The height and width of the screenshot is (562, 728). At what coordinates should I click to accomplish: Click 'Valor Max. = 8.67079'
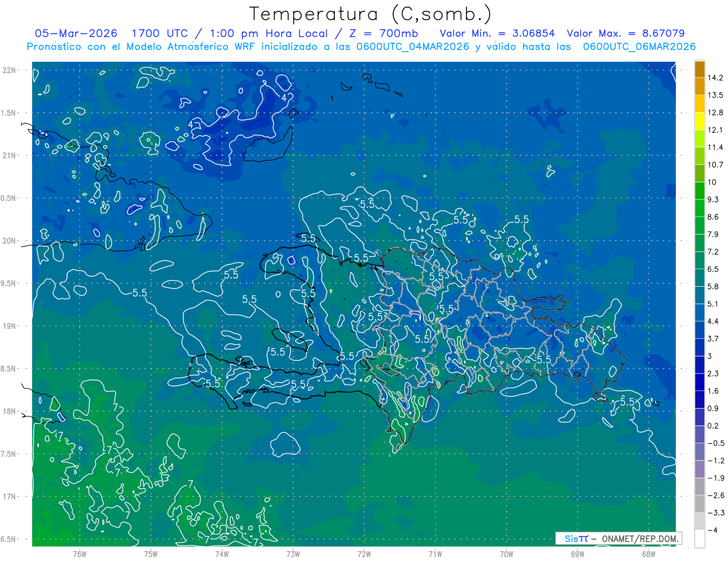coord(625,33)
